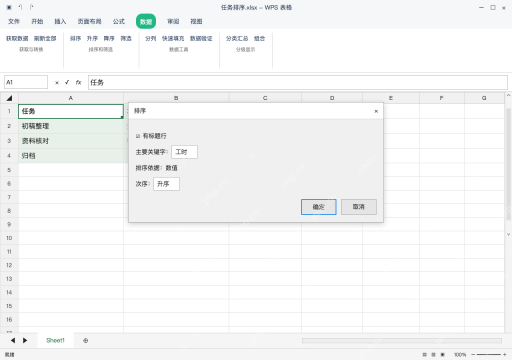This screenshot has height=360, width=512.
Task: Select column C header
Action: pyautogui.click(x=265, y=98)
